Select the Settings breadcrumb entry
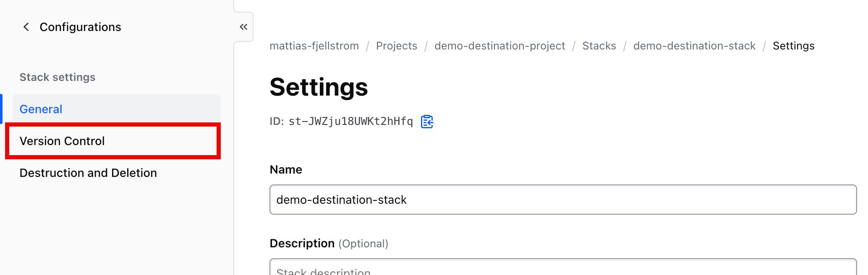 point(793,46)
